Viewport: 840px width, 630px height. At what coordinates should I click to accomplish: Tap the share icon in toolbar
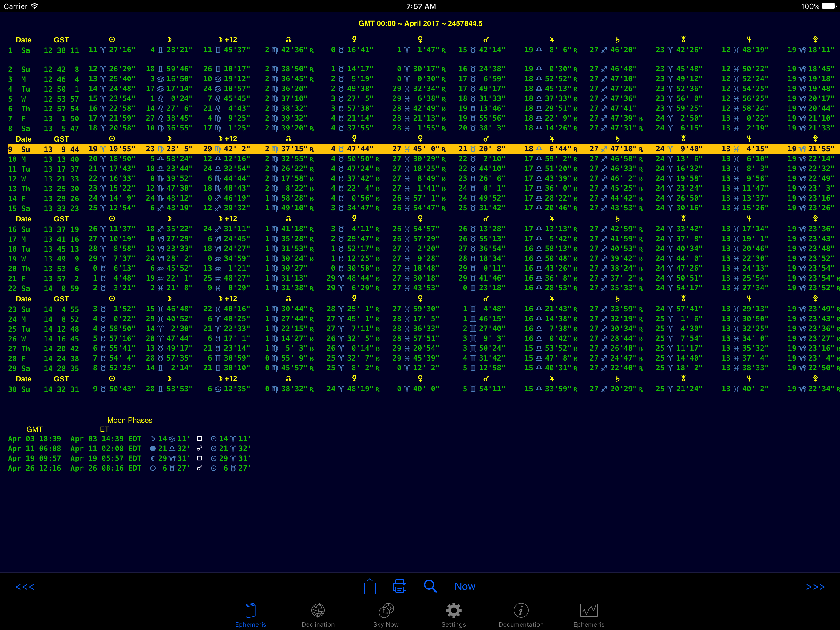[370, 586]
